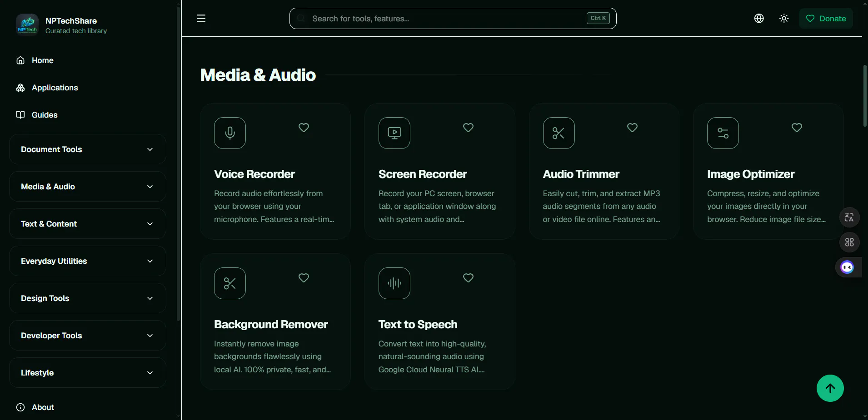Click the Screen Recorder monitor icon
Image resolution: width=868 pixels, height=420 pixels.
tap(394, 133)
